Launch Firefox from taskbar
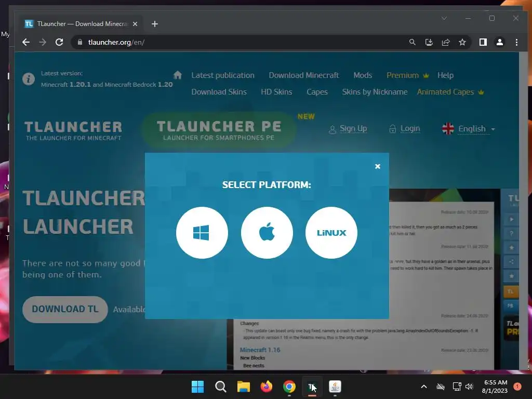This screenshot has width=532, height=399. [x=267, y=387]
